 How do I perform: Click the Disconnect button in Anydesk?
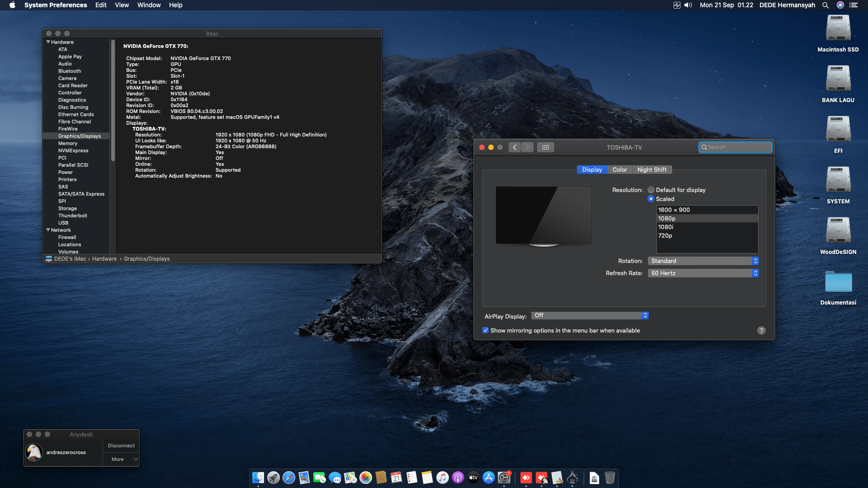121,446
